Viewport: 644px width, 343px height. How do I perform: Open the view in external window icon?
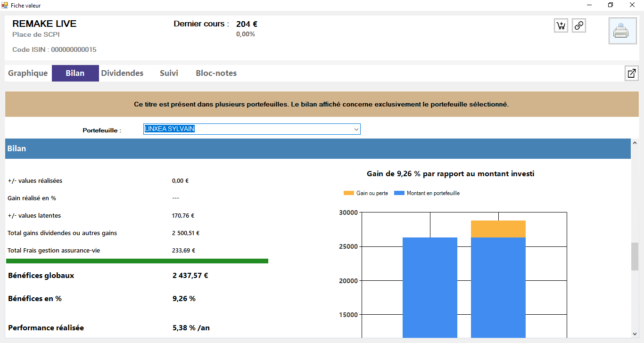coord(631,73)
